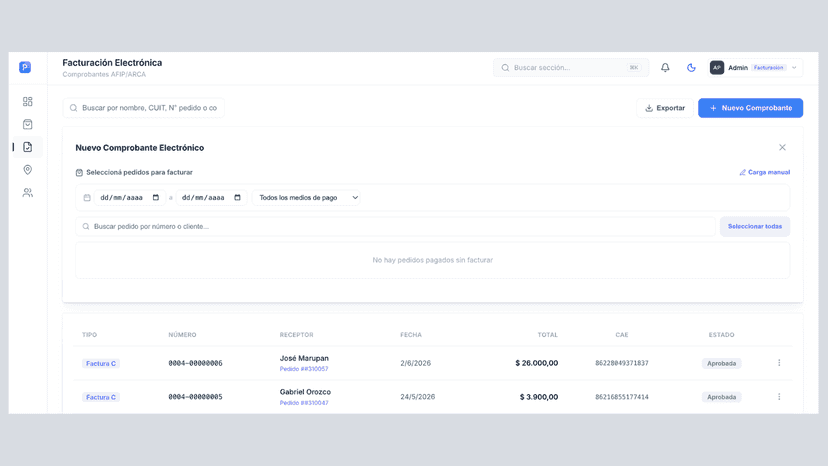Click the FECHA column header

pyautogui.click(x=411, y=335)
